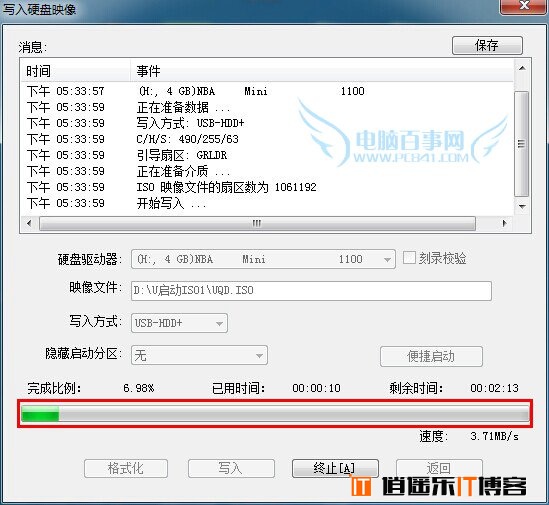The height and width of the screenshot is (505, 549).
Task: Click the 格式化 button
Action: (x=126, y=469)
